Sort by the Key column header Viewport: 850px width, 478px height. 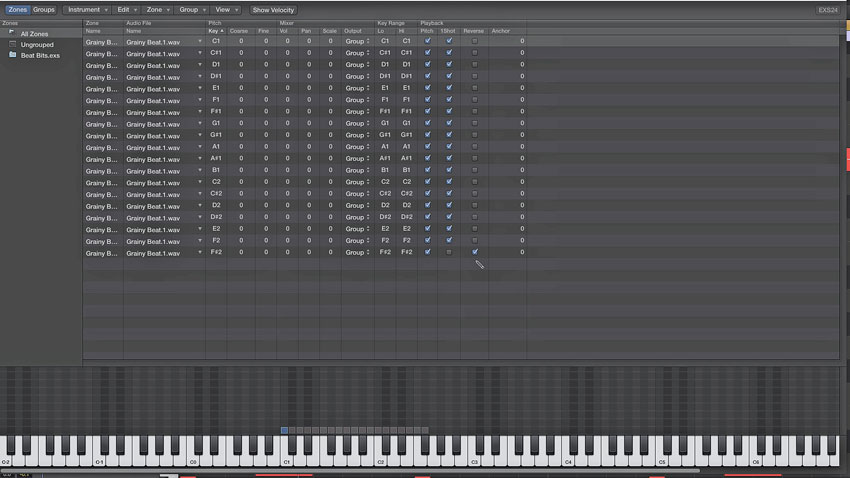(216, 31)
